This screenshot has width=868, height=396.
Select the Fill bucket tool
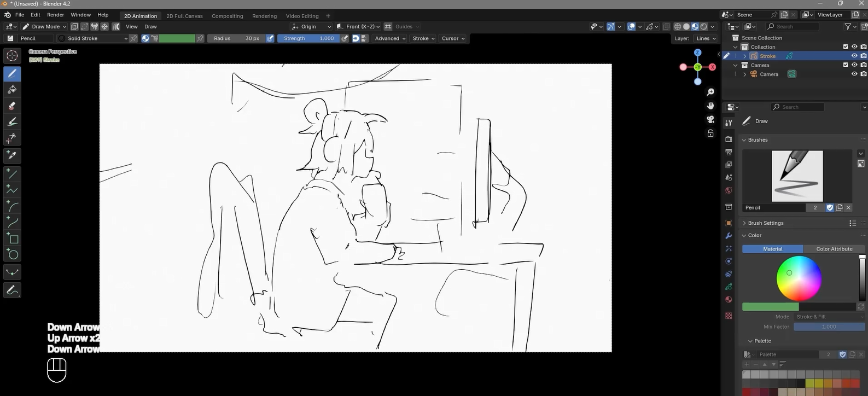[12, 90]
